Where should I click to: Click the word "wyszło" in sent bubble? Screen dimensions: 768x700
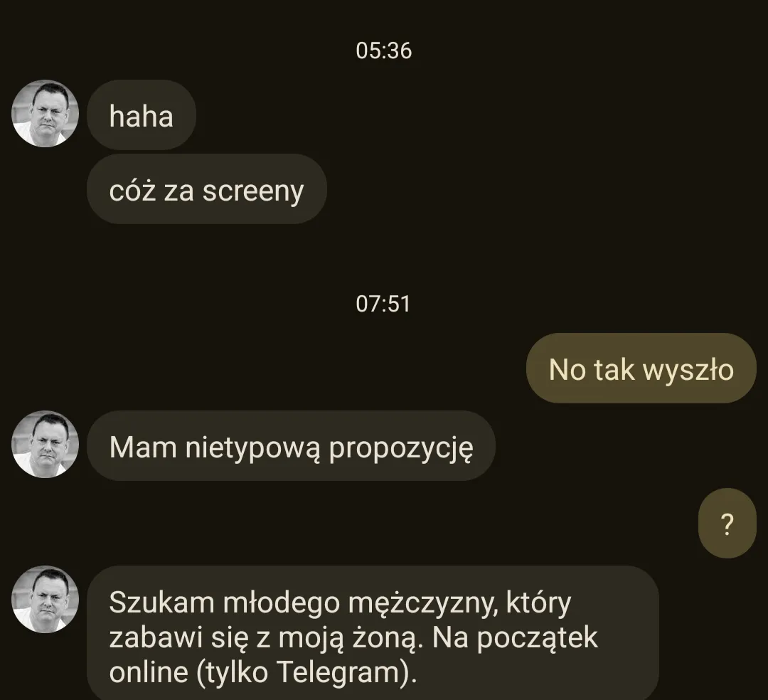(x=688, y=370)
